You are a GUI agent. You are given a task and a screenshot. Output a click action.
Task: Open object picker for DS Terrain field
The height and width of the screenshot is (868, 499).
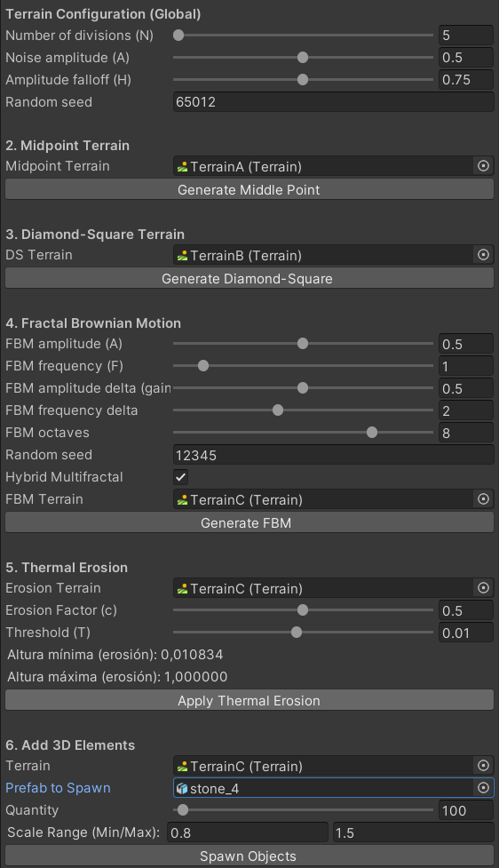tap(483, 255)
